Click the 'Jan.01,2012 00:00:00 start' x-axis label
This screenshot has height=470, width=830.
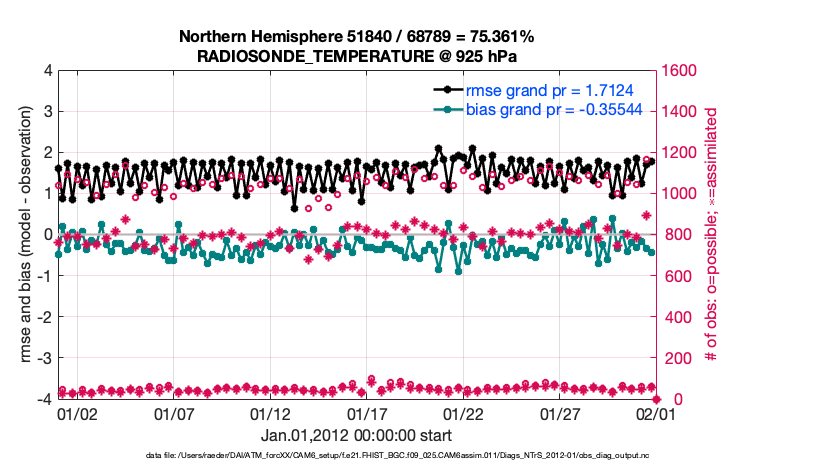[x=356, y=435]
